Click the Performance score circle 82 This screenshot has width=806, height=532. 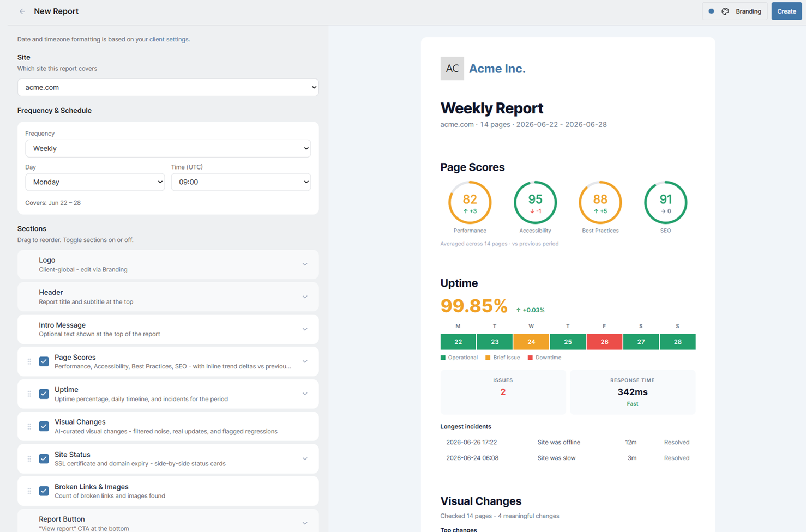[x=470, y=203]
